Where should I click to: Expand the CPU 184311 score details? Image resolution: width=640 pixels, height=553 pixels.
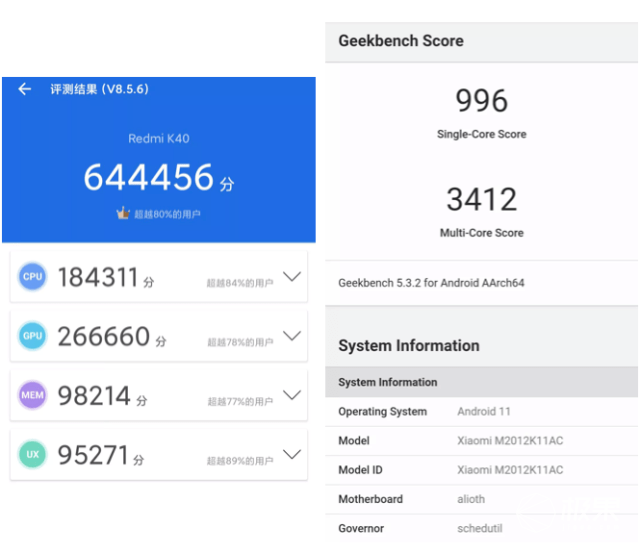292,276
